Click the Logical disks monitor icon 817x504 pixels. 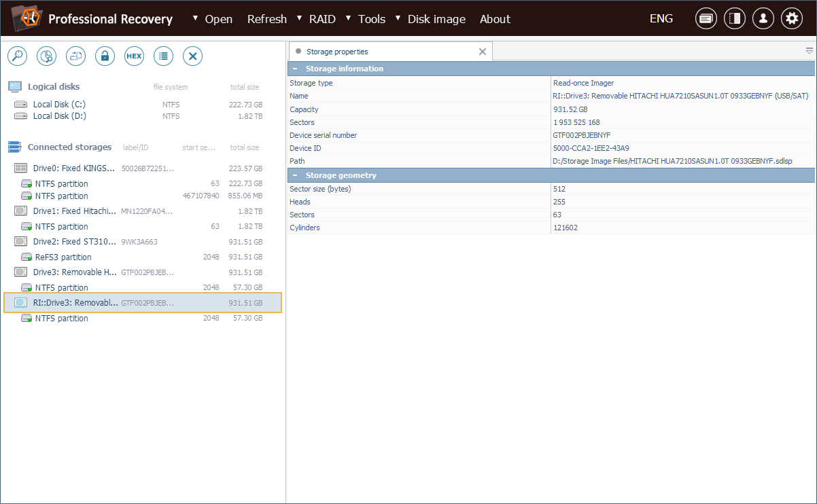[15, 87]
